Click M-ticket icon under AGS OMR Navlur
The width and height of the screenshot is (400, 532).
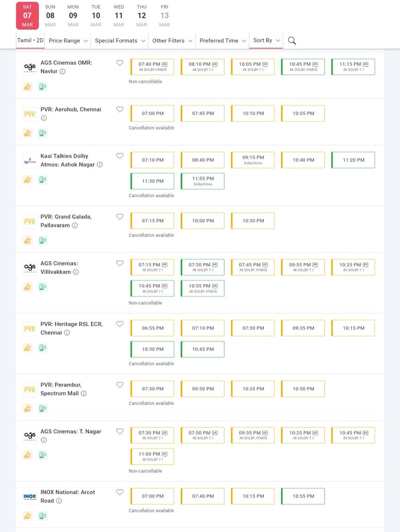pyautogui.click(x=43, y=86)
